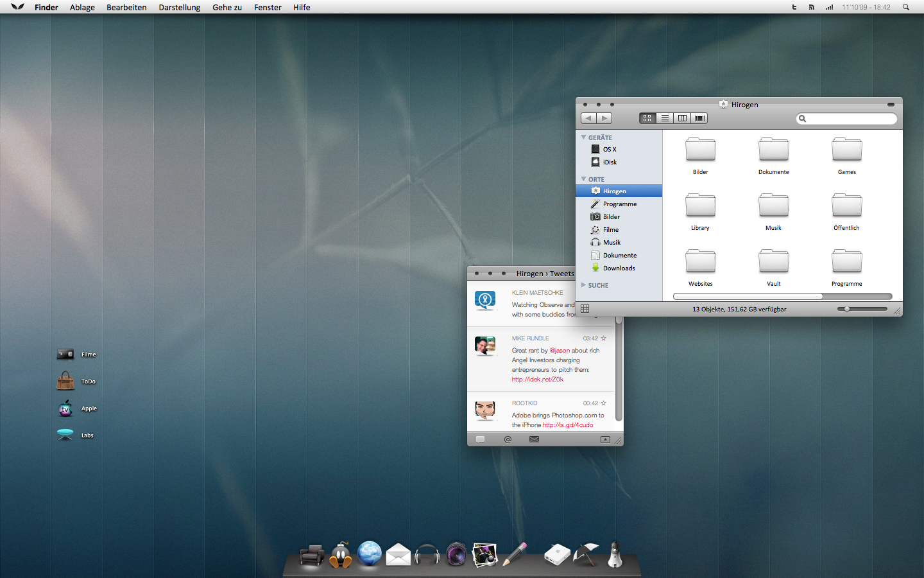
Task: Select the Bilder folder icon
Action: click(701, 149)
